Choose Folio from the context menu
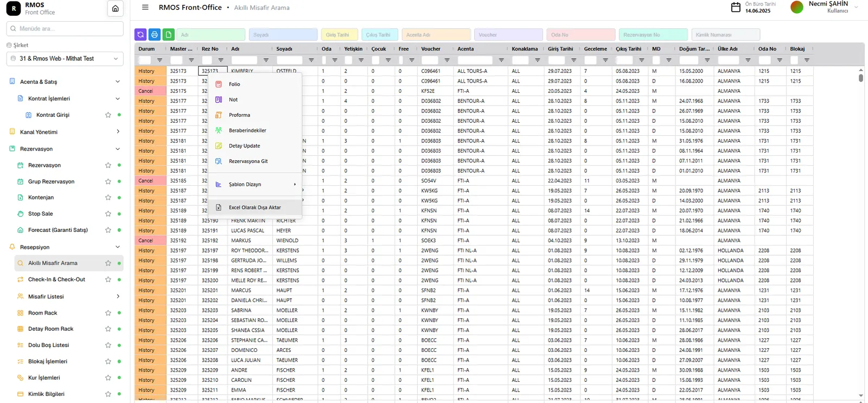868x403 pixels. [x=255, y=84]
